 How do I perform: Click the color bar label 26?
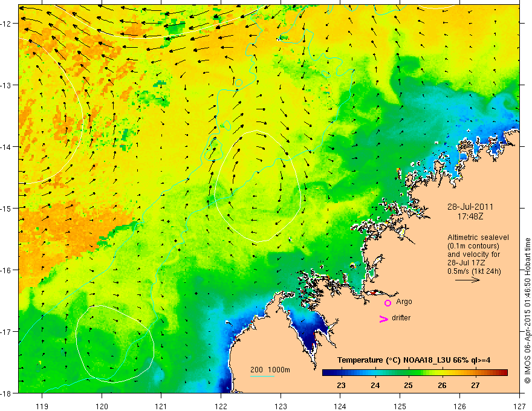coord(442,385)
